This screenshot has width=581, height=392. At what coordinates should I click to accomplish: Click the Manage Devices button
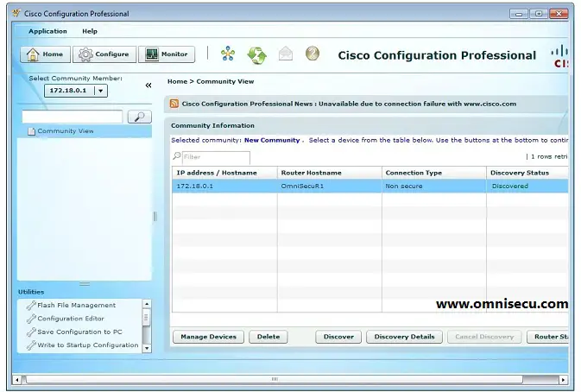pyautogui.click(x=209, y=337)
